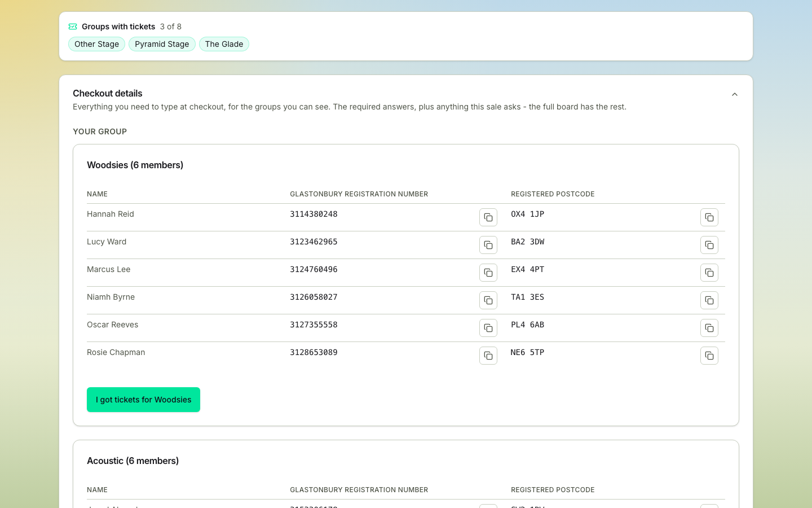Copy Marcus Lee's postcode EX4 4PT
Screen dimensions: 812x508
click(x=709, y=273)
